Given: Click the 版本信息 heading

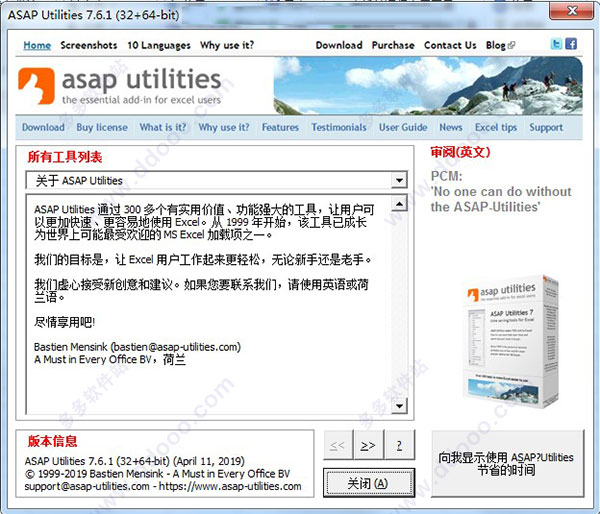Looking at the screenshot, I should pyautogui.click(x=52, y=441).
